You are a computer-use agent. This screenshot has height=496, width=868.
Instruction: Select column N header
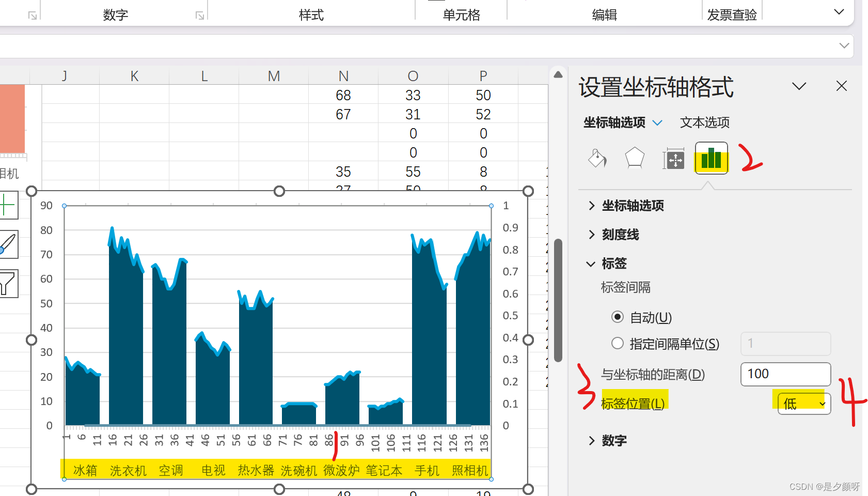[x=343, y=76]
